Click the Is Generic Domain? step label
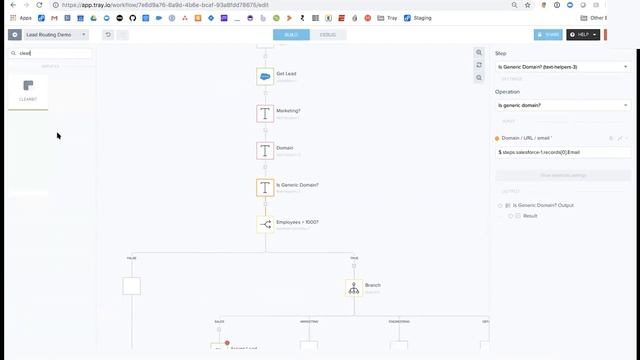Screen dimensions: 640x360 click(297, 185)
